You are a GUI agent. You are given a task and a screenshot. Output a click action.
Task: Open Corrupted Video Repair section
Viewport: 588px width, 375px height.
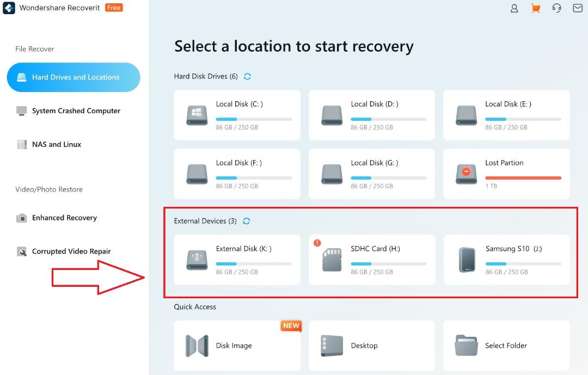pos(71,251)
